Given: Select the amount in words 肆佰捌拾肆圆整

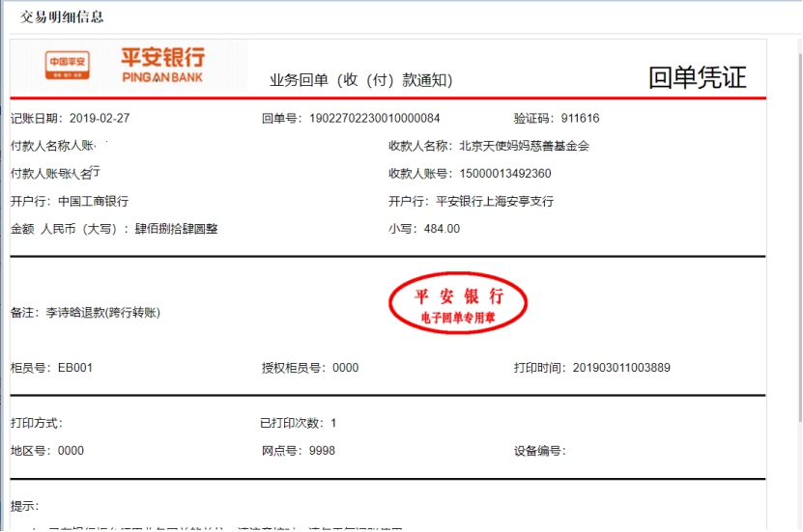Looking at the screenshot, I should coord(176,229).
